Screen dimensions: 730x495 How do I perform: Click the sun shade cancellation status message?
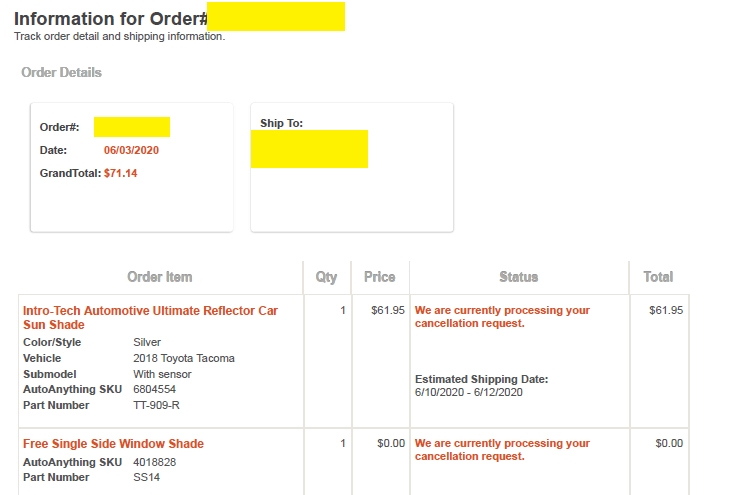coord(502,317)
